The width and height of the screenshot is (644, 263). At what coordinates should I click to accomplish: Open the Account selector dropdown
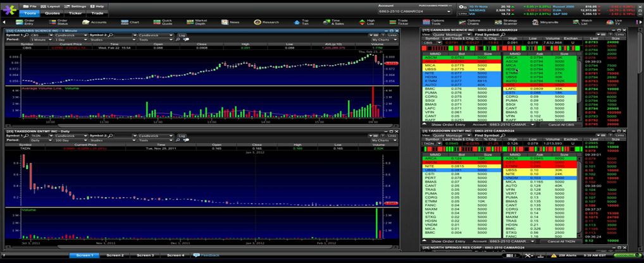(415, 11)
